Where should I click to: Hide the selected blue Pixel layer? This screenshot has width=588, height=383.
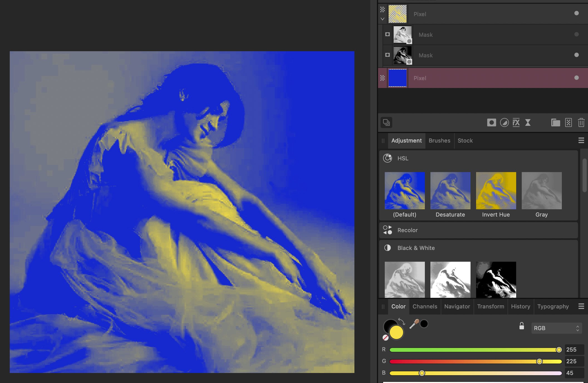point(577,78)
